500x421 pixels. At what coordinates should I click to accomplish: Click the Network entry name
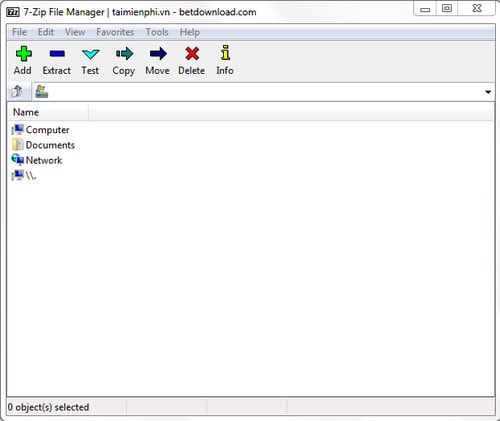pyautogui.click(x=44, y=160)
